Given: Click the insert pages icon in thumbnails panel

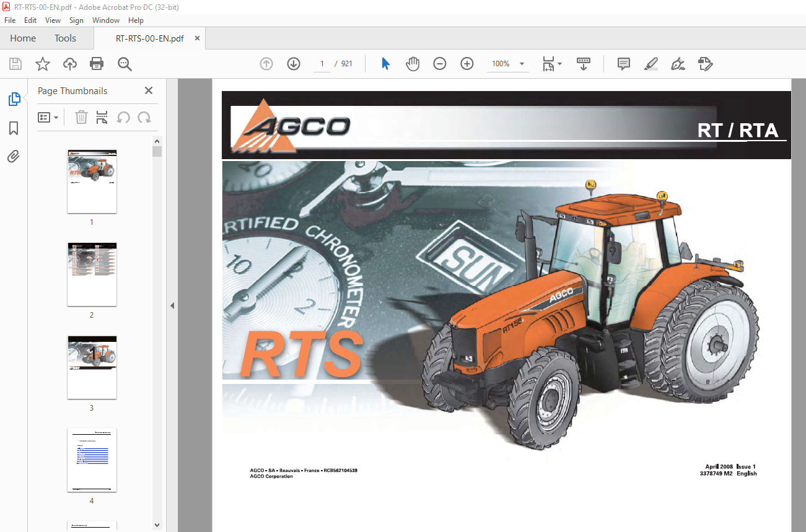Looking at the screenshot, I should 102,117.
